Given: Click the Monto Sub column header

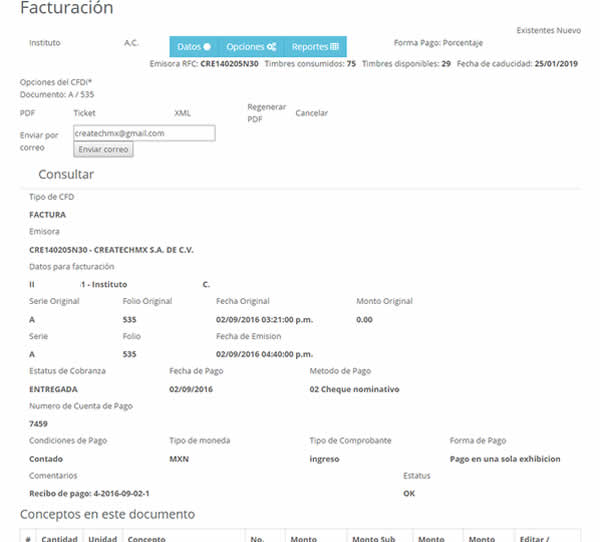Looking at the screenshot, I should (373, 537).
